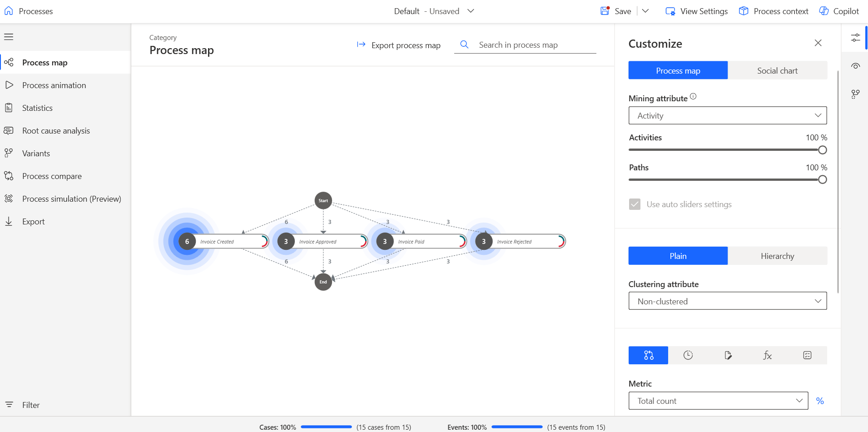Click the checklist metric icon
Image resolution: width=868 pixels, height=432 pixels.
[807, 355]
